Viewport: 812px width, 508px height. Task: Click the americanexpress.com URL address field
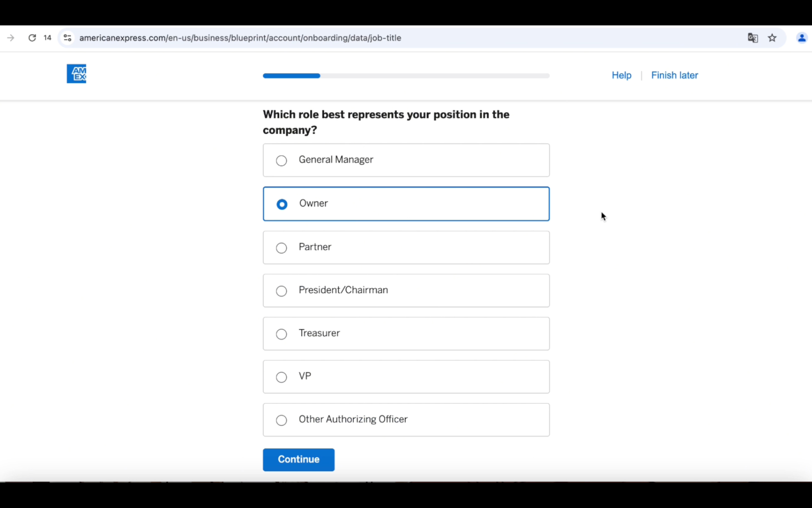tap(240, 38)
